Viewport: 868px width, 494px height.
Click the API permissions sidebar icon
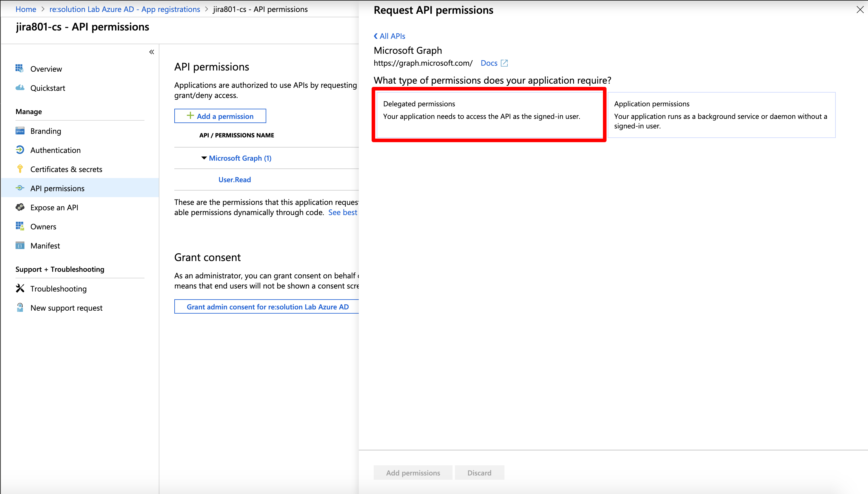coord(20,188)
